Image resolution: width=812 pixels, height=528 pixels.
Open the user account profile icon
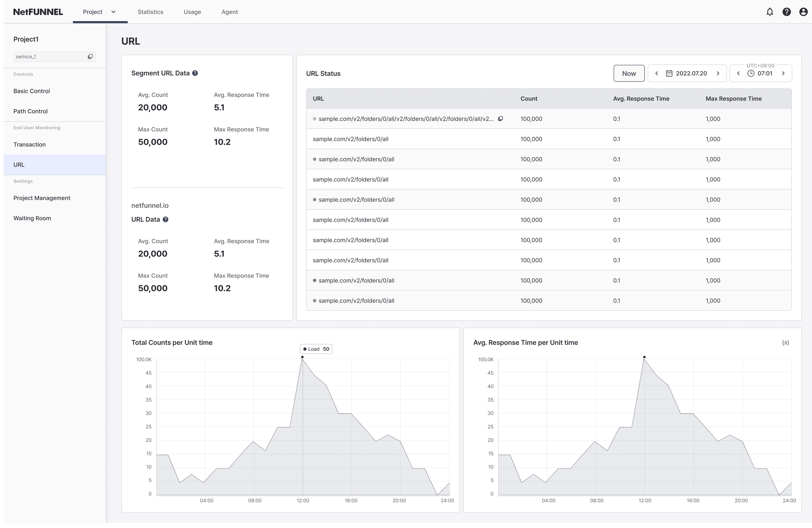click(804, 12)
